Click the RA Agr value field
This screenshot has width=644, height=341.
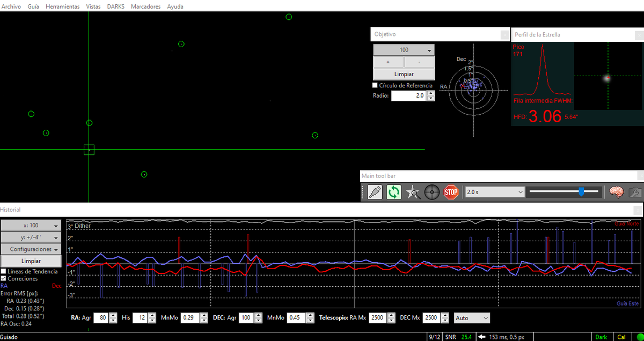(x=101, y=318)
